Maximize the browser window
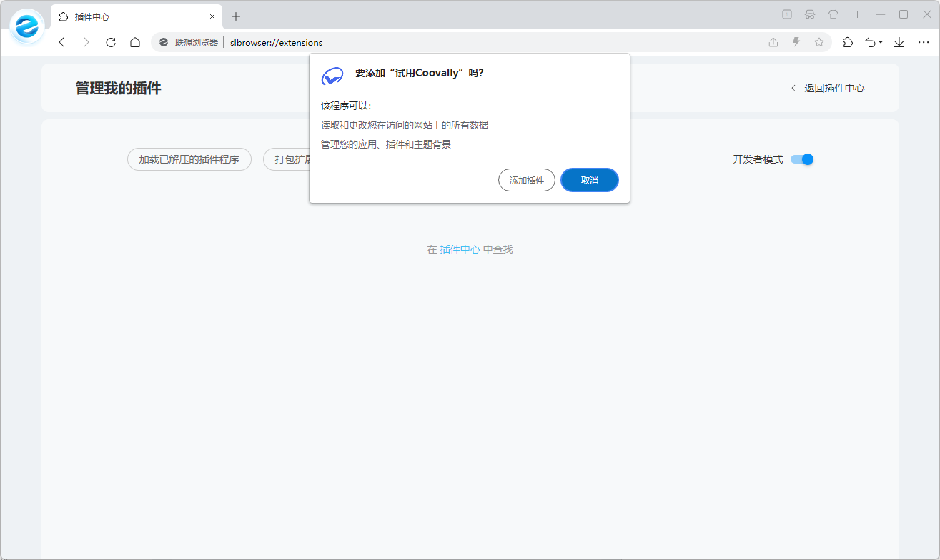The image size is (940, 560). (903, 14)
